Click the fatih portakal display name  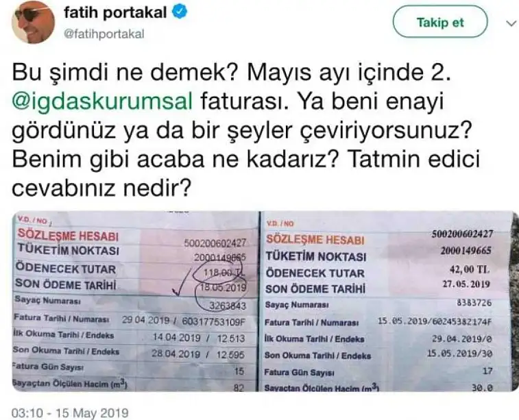(x=115, y=12)
